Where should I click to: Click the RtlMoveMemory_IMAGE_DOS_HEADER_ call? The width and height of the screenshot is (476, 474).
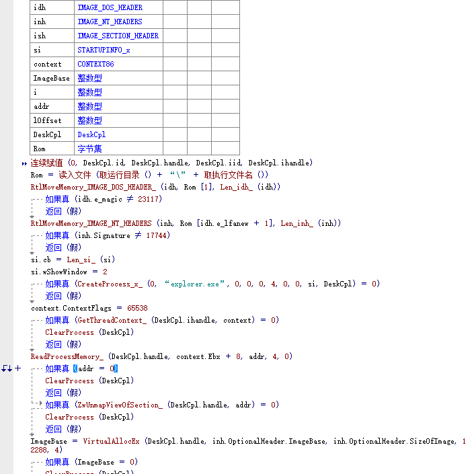coord(93,187)
